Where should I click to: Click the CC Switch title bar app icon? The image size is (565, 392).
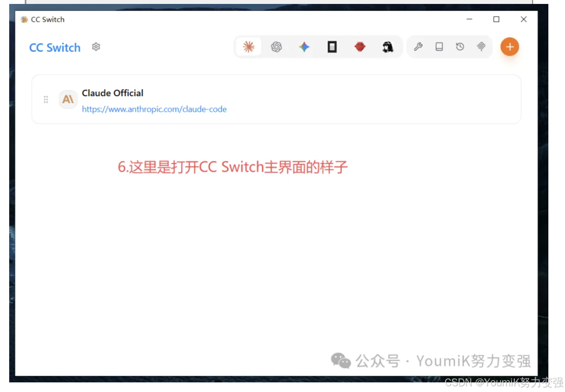[25, 19]
